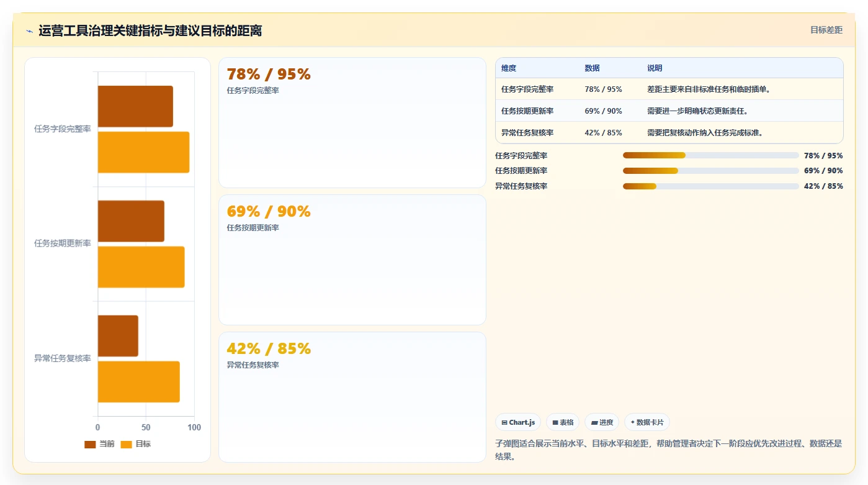Click the 目标 bar for 任务字段完整率 in chart

(x=143, y=152)
